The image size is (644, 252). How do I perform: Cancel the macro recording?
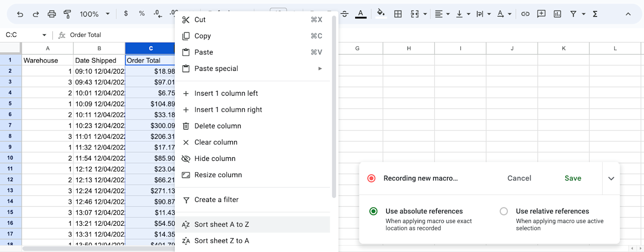coord(519,178)
